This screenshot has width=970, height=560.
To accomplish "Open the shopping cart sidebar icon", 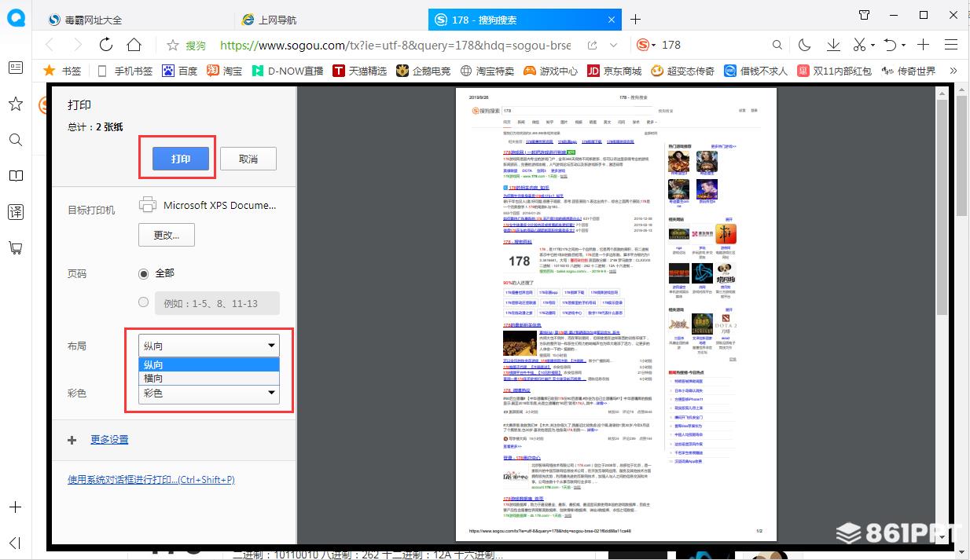I will [15, 247].
